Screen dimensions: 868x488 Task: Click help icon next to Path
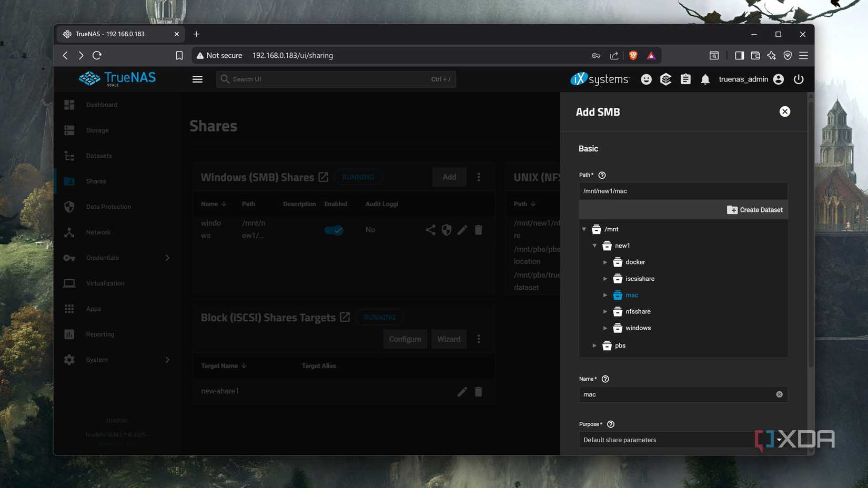[602, 175]
